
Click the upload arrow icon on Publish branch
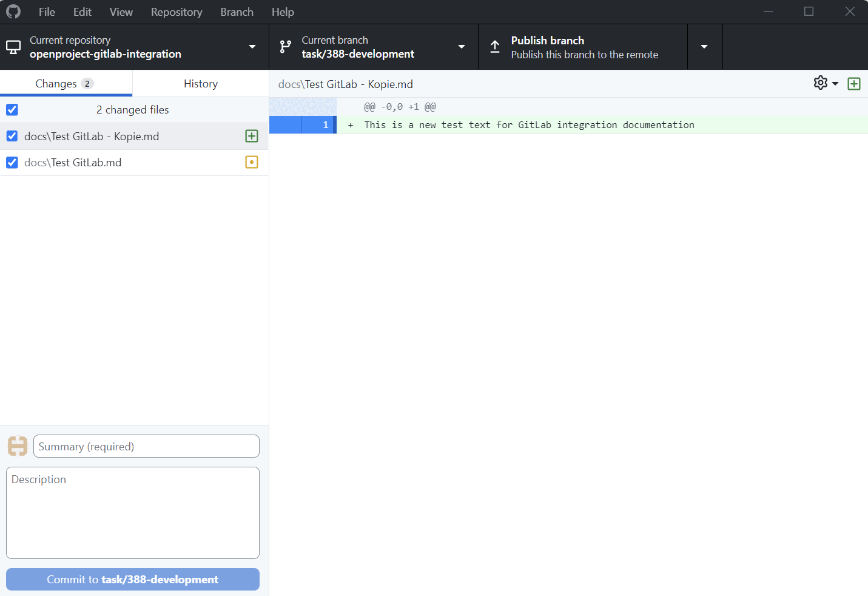coord(494,47)
